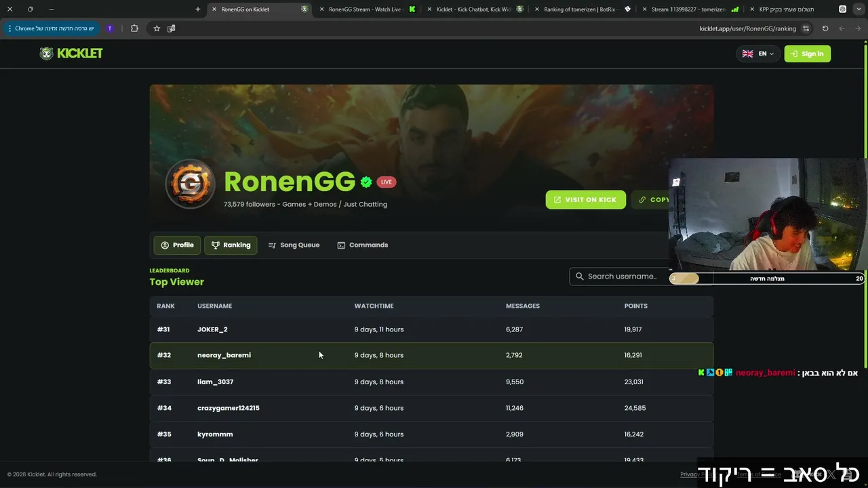Viewport: 868px width, 488px height.
Task: Click the Chrome new version available button
Action: pos(51,28)
